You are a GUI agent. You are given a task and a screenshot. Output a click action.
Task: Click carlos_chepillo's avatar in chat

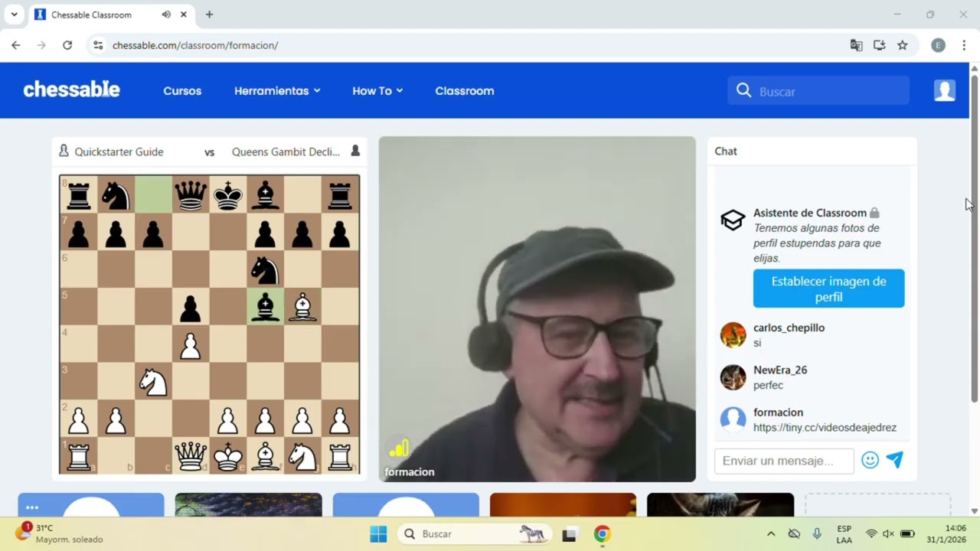click(x=733, y=335)
